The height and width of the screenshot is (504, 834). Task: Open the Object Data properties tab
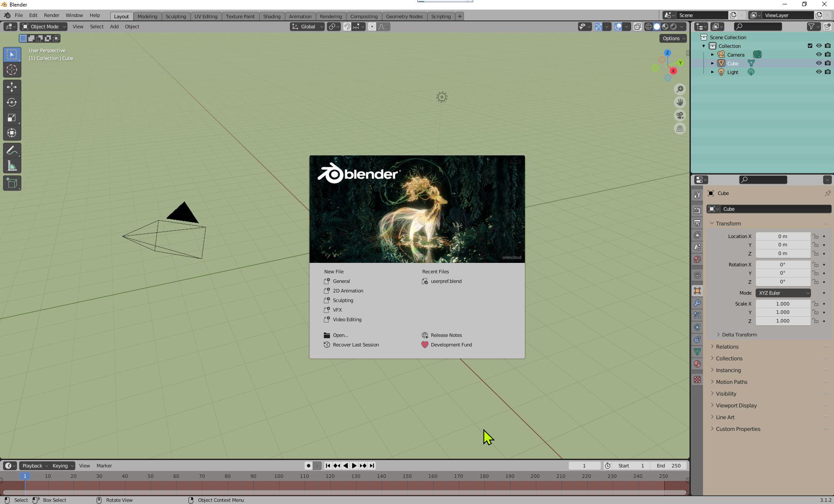pyautogui.click(x=697, y=352)
